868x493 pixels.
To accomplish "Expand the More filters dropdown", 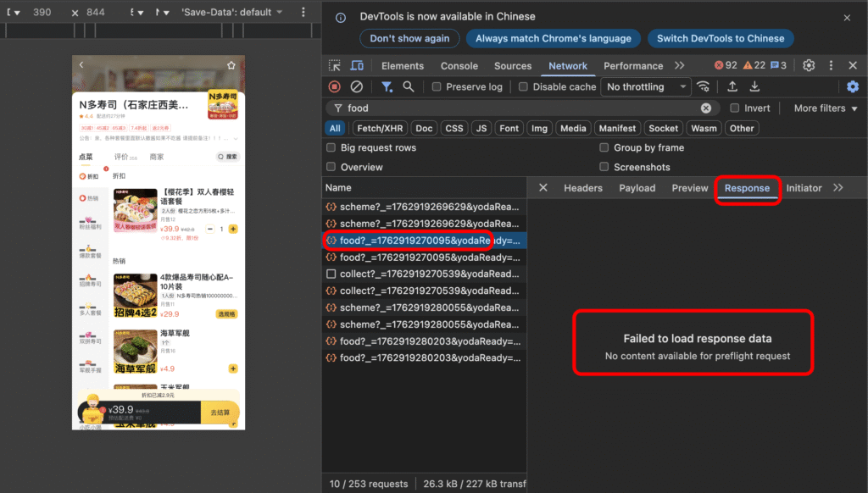I will (826, 108).
